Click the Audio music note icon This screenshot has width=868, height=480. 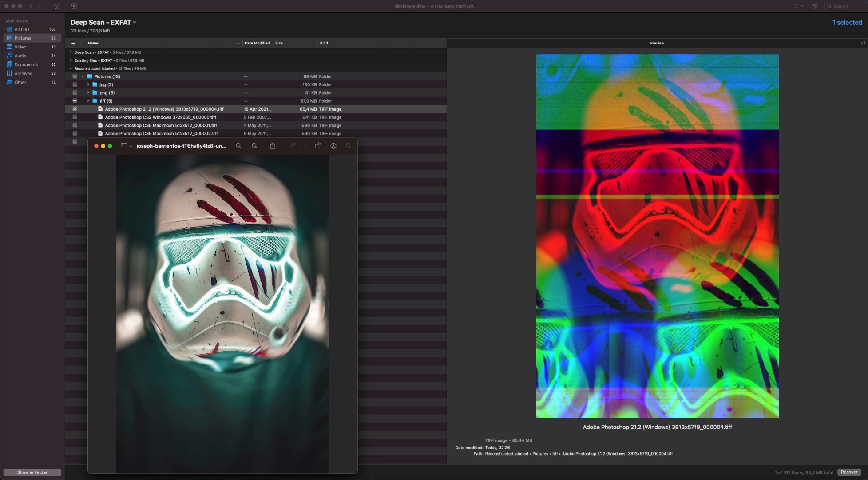(9, 56)
